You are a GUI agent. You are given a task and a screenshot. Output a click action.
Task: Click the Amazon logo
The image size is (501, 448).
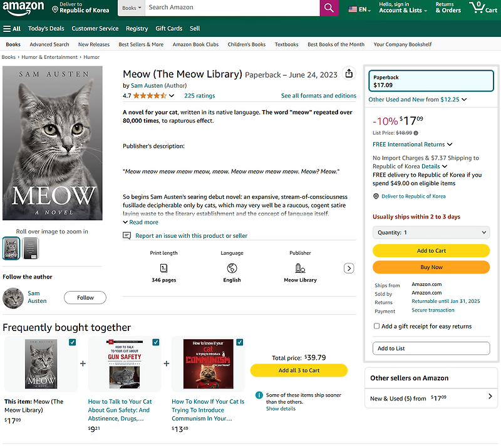pyautogui.click(x=23, y=8)
